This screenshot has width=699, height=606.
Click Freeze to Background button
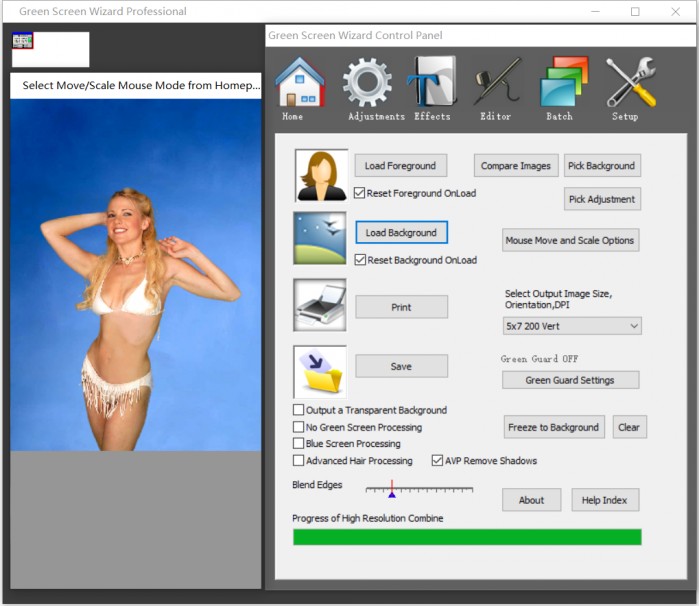(554, 427)
